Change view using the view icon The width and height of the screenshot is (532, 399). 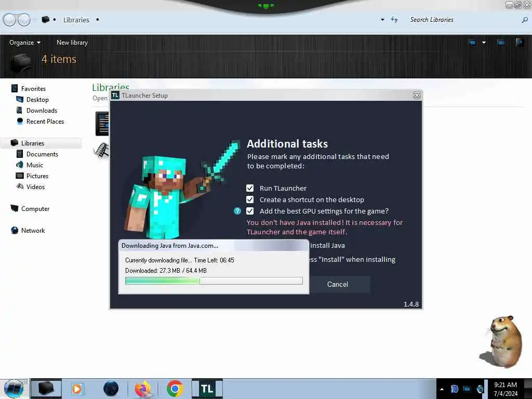click(x=472, y=43)
